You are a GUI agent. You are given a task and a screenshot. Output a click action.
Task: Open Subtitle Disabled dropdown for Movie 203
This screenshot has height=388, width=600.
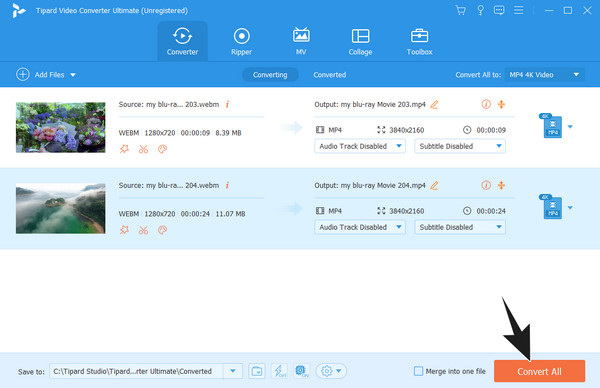[x=460, y=146]
